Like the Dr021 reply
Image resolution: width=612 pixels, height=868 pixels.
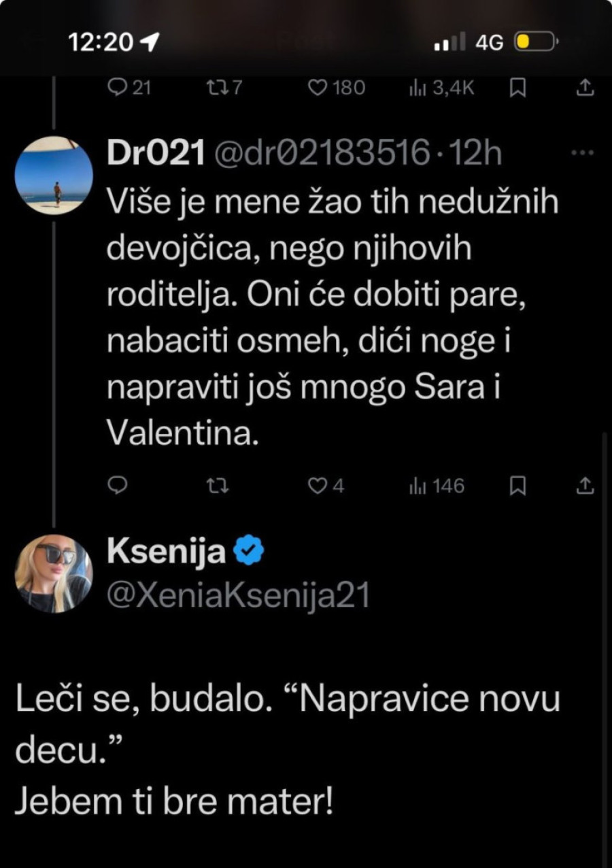320,486
